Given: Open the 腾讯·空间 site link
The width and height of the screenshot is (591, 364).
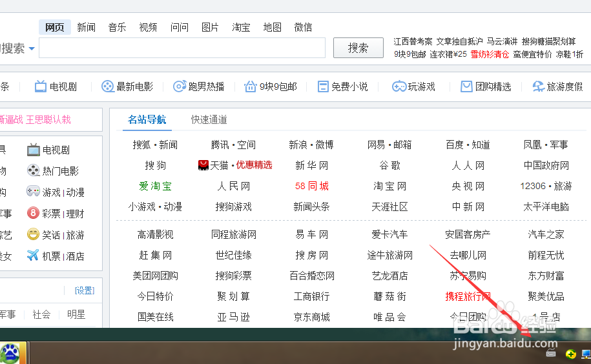Looking at the screenshot, I should (x=233, y=145).
